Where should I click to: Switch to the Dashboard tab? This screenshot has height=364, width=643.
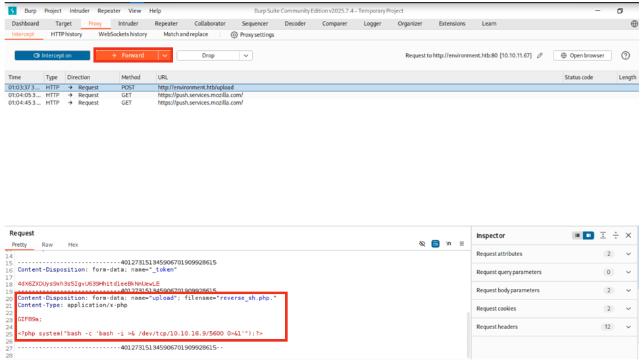[x=26, y=24]
